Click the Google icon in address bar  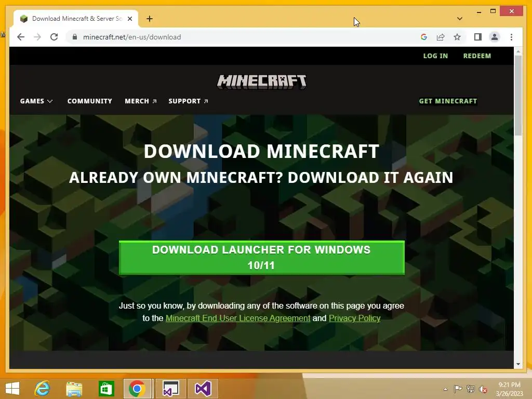[x=424, y=37]
